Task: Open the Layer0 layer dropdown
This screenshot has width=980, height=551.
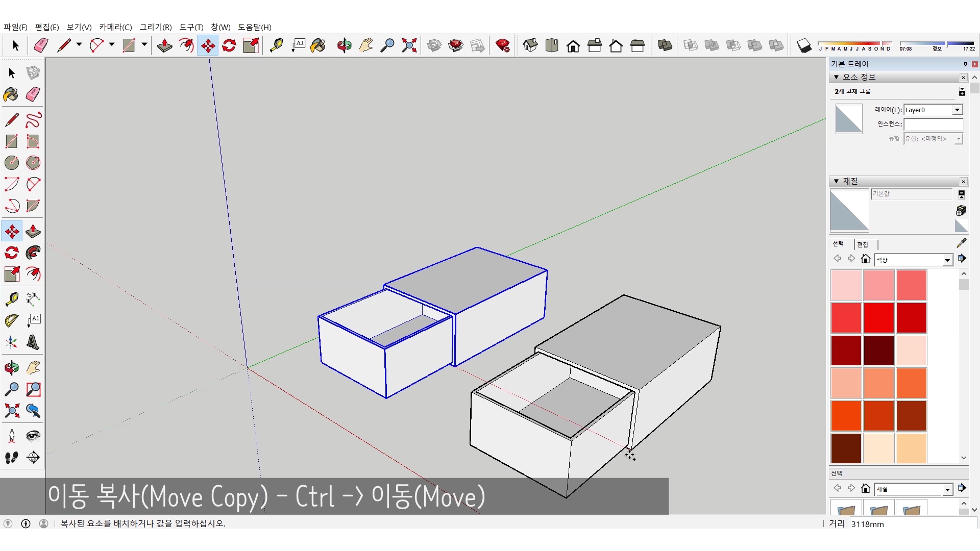Action: click(x=957, y=110)
